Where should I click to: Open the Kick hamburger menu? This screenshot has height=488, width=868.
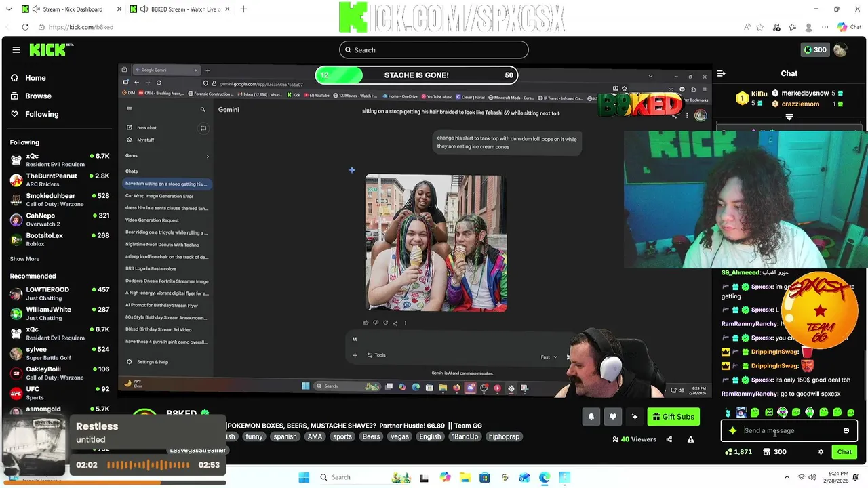[16, 49]
